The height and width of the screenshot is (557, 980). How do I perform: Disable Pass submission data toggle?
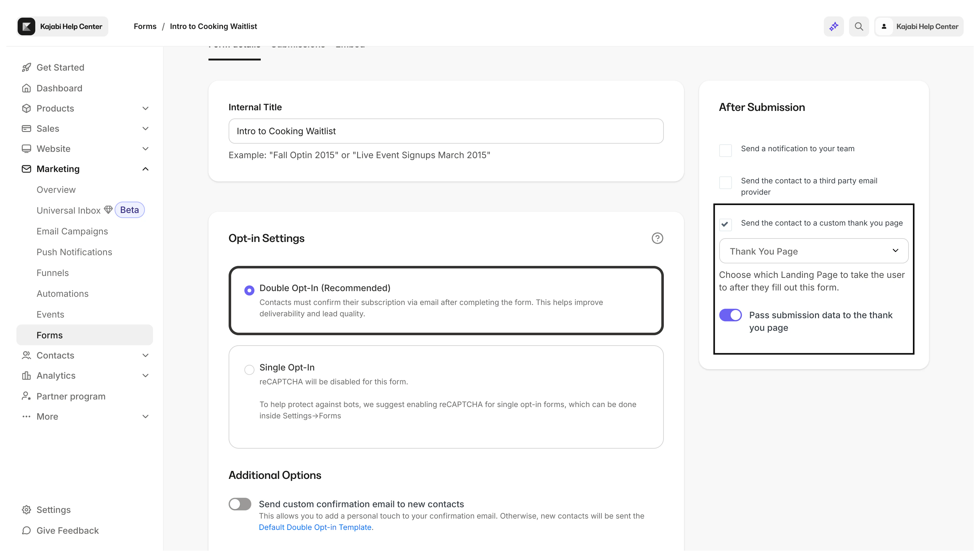coord(730,315)
